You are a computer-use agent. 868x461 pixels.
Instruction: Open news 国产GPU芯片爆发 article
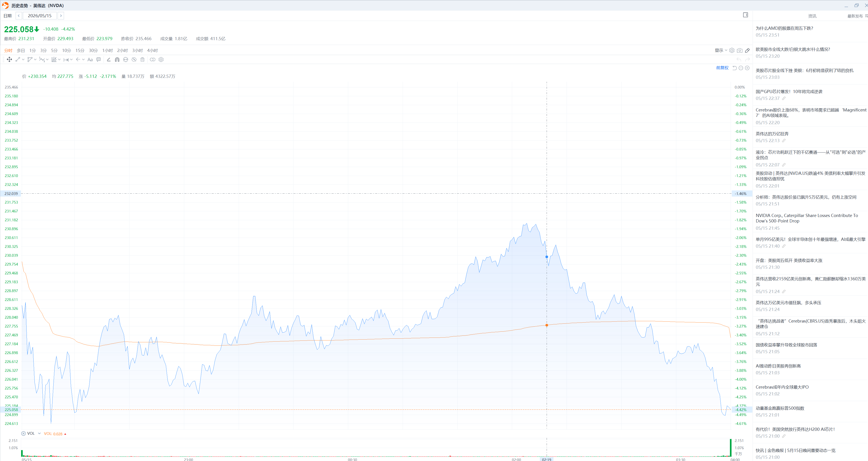[789, 92]
